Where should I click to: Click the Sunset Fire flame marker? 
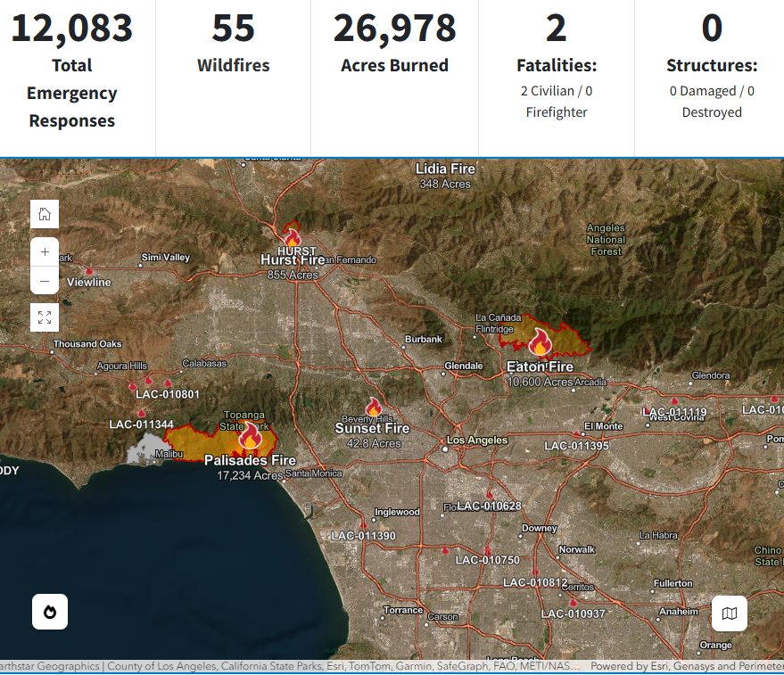coord(373,407)
